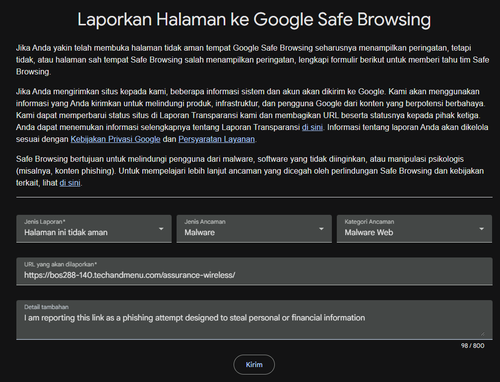
Task: Open the Kategori Ancaman dropdown showing Malware Web
Action: tap(414, 229)
